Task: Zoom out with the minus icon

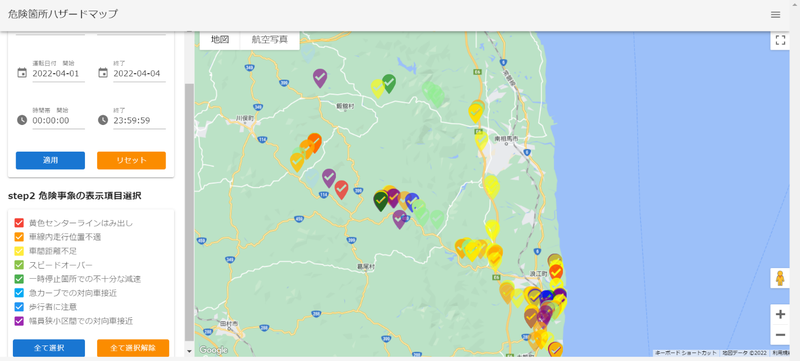Action: (780, 335)
